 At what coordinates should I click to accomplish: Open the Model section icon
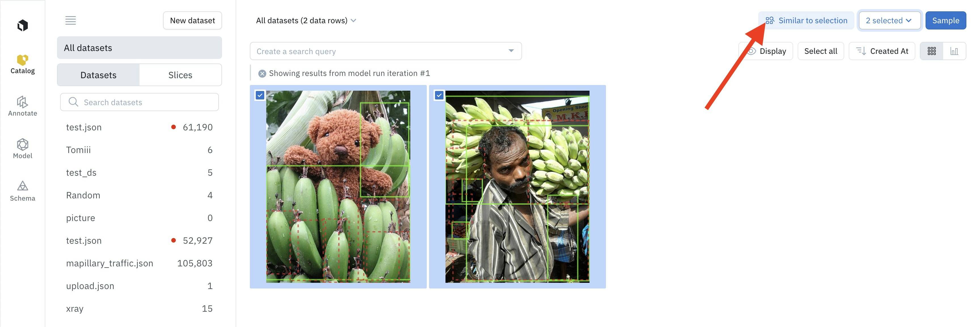point(22,145)
